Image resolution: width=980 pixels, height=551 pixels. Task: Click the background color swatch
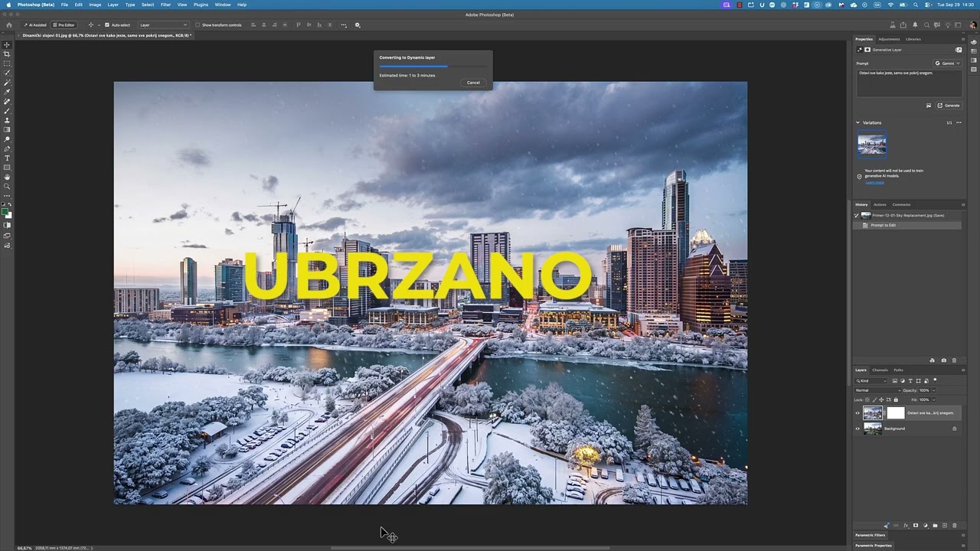(x=8, y=216)
